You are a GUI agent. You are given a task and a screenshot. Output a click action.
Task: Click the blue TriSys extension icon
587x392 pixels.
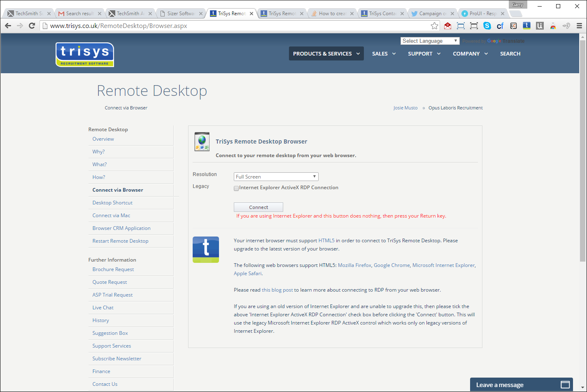click(526, 26)
